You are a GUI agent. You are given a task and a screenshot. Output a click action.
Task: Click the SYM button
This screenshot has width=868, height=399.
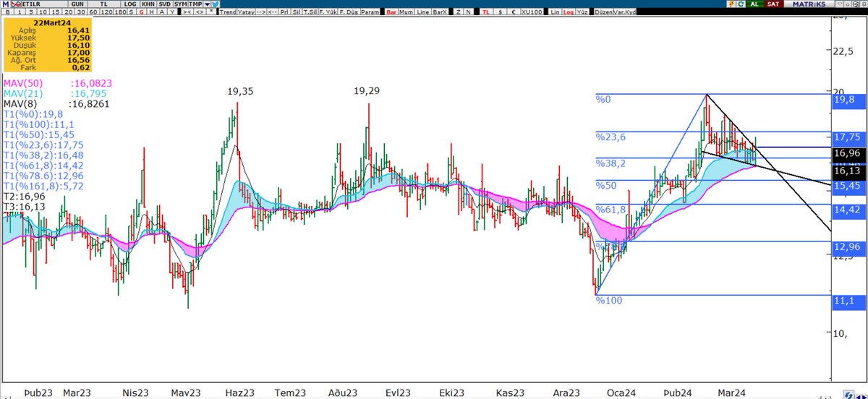(181, 4)
